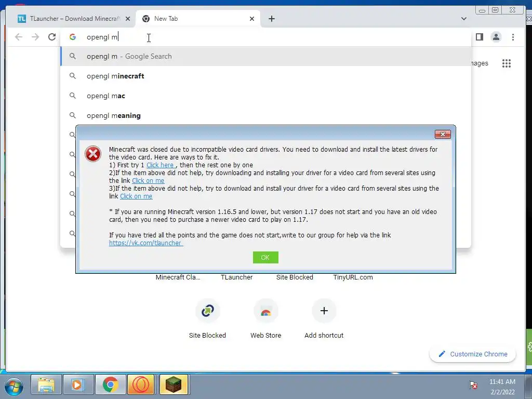532x399 pixels.
Task: Click the 'Click here' link in error dialog
Action: (160, 165)
